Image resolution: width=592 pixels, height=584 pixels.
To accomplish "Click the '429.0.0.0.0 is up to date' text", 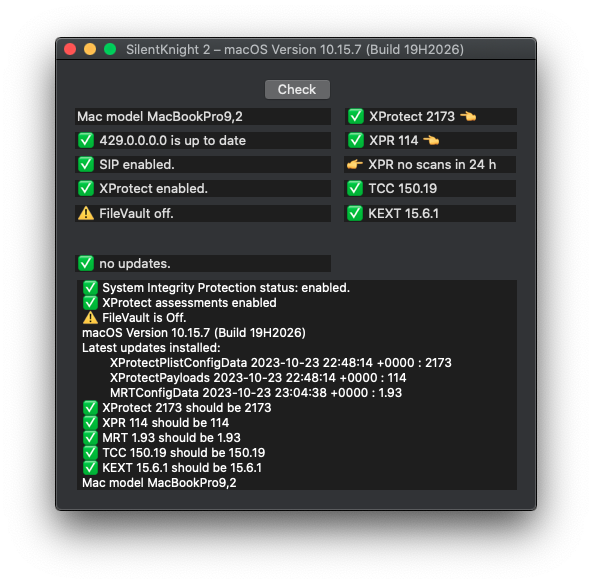I will click(173, 140).
